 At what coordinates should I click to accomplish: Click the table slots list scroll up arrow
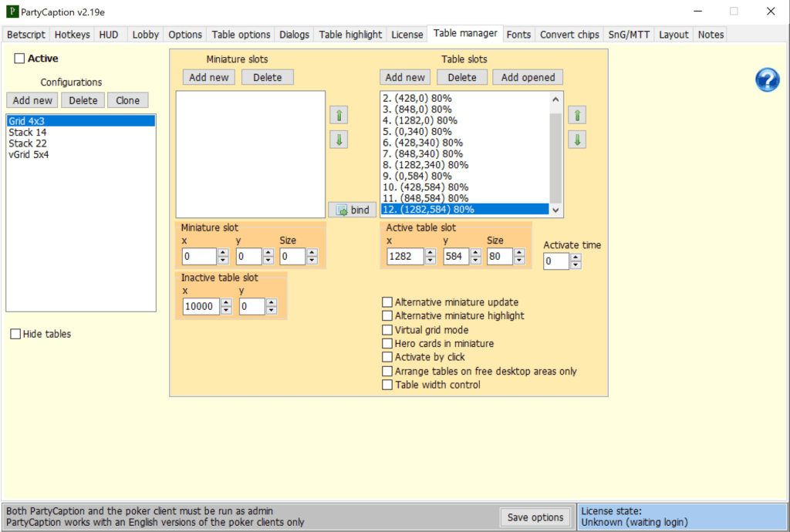pos(555,99)
